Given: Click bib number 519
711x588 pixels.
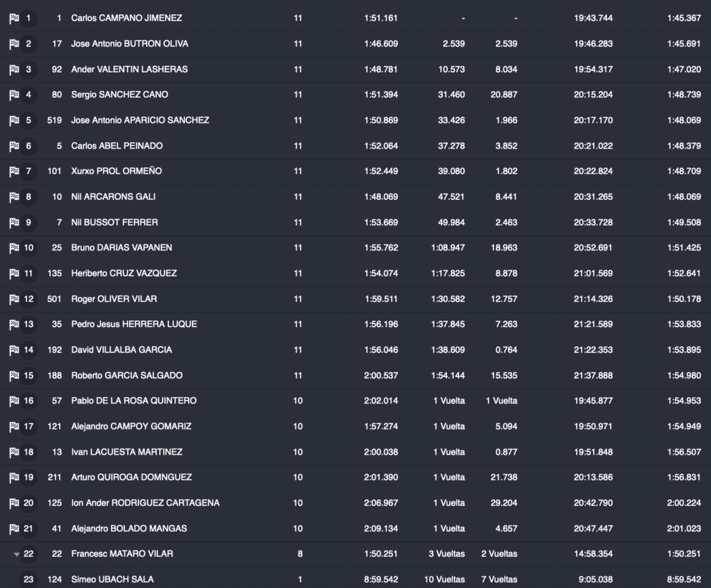Looking at the screenshot, I should pos(55,120).
